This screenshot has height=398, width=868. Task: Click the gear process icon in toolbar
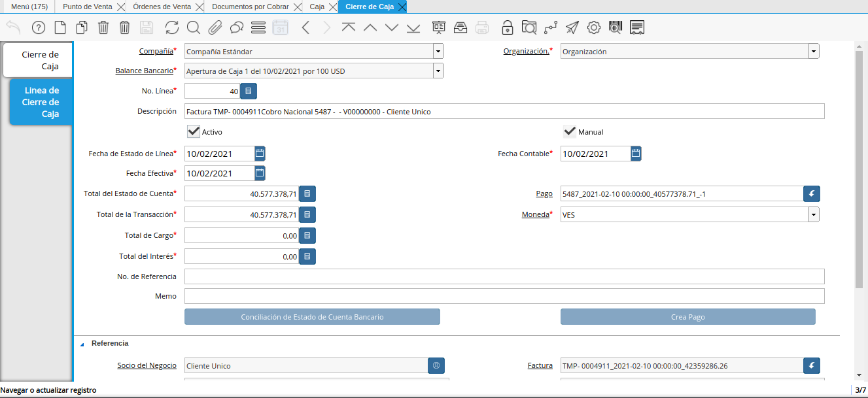pos(594,27)
